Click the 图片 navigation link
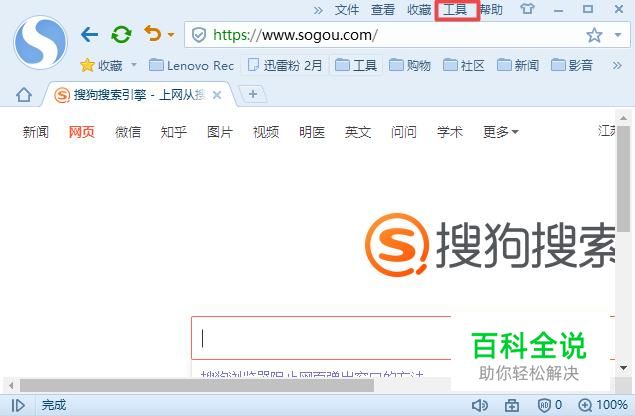This screenshot has width=635, height=416. [x=220, y=132]
